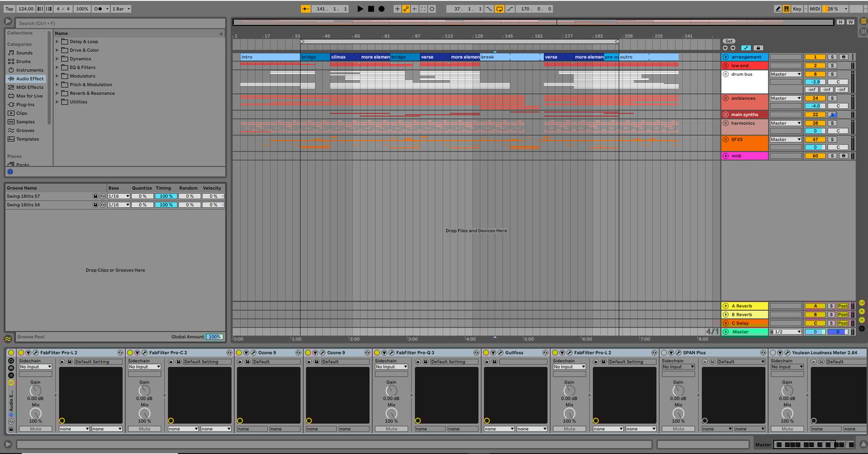Click drum bus volume value -3.9
The image size is (868, 454).
coord(815,82)
